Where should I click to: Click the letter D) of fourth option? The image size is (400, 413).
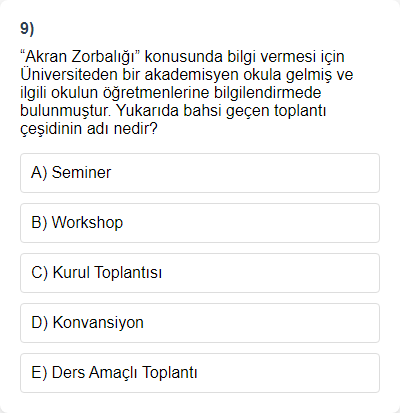coord(39,323)
